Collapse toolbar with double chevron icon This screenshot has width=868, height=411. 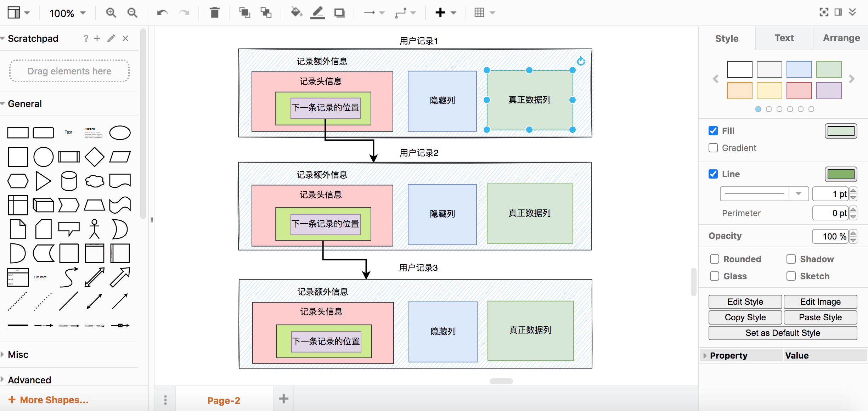852,12
